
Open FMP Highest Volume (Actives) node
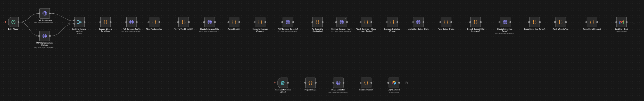[x=45, y=36]
